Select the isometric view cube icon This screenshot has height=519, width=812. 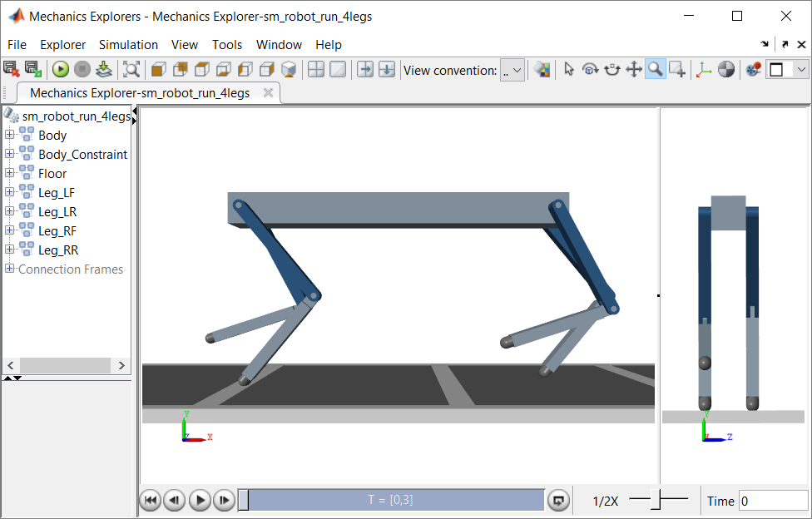[x=289, y=69]
